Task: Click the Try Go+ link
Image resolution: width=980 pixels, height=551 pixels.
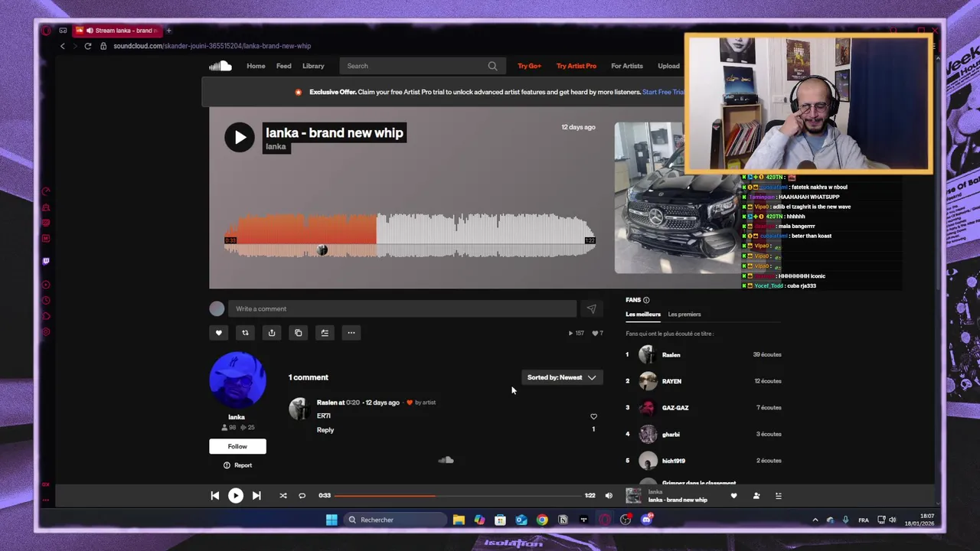Action: coord(529,66)
